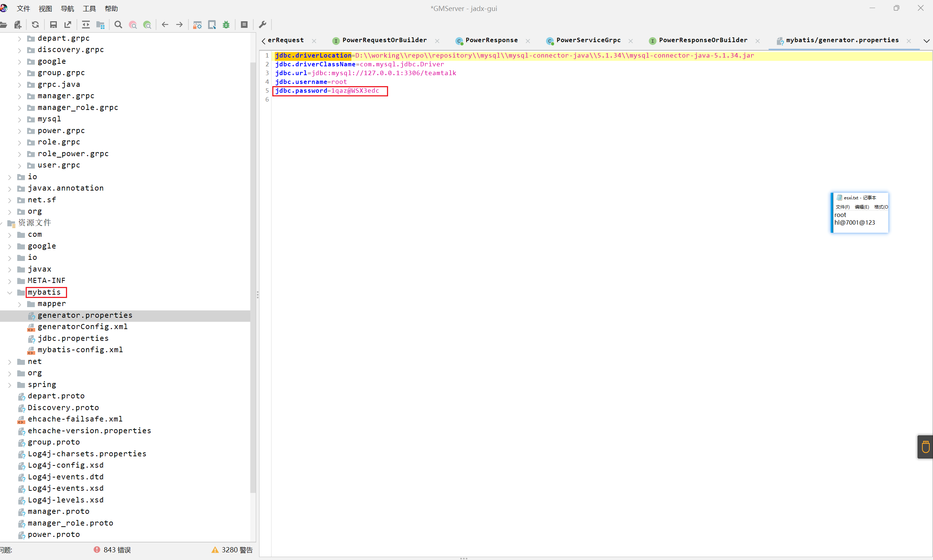Viewport: 933px width, 560px height.
Task: Close the PowerRequestOrBuilder tab
Action: pos(437,41)
